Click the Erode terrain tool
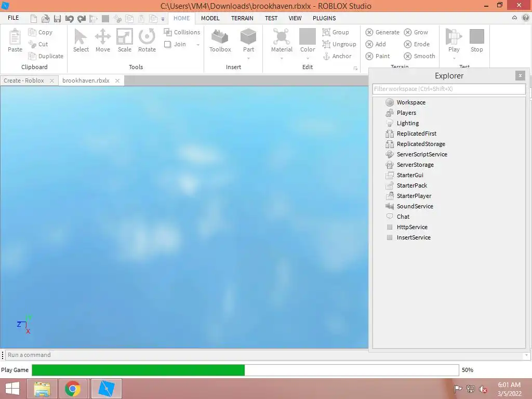 coord(417,44)
